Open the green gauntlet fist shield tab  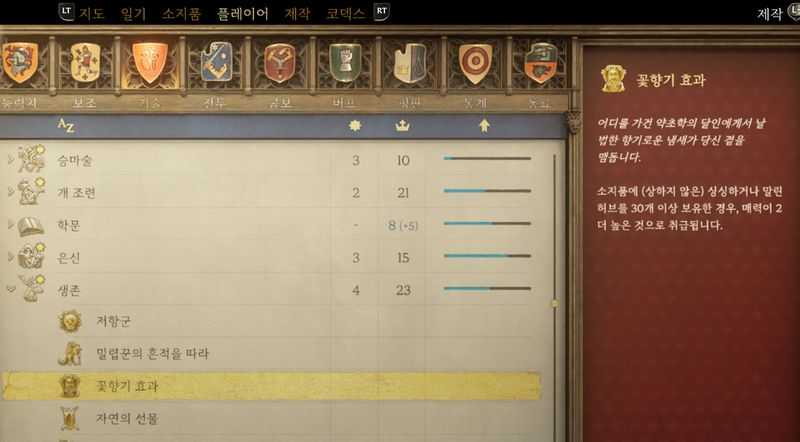click(x=345, y=62)
